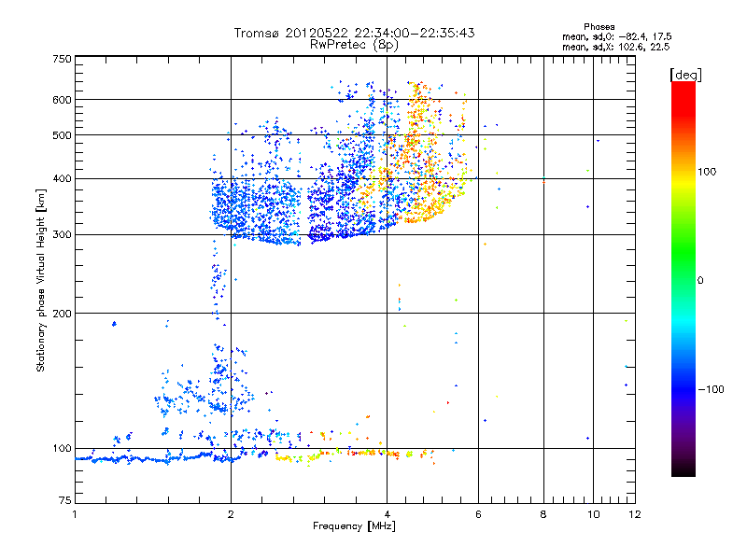Click the y-axis tick label '750'
The width and height of the screenshot is (747, 560).
(62, 59)
